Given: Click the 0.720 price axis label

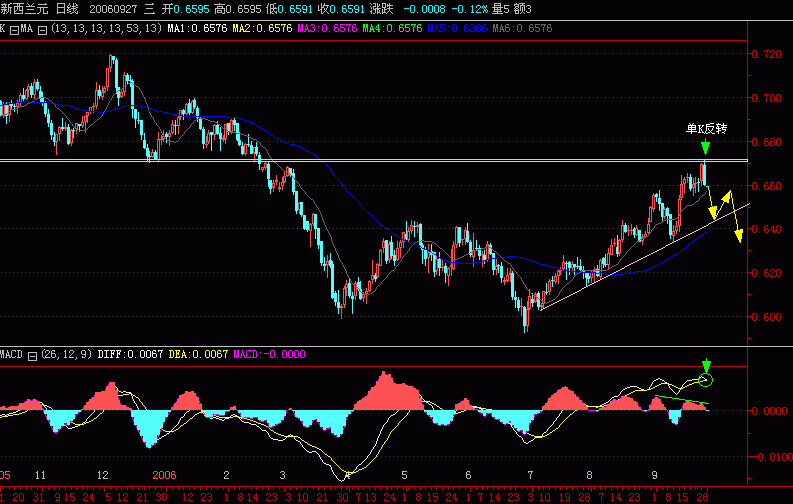Looking at the screenshot, I should click(767, 54).
